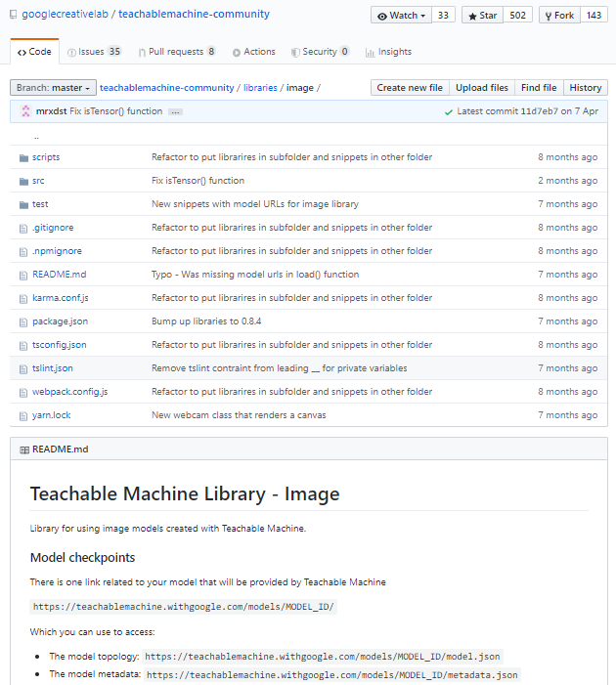Open README.md in the file list

(x=59, y=275)
